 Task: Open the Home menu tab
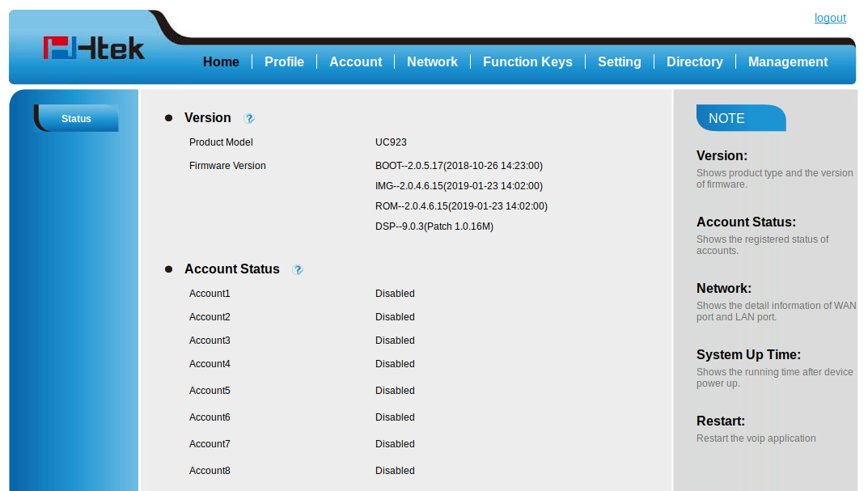(221, 61)
